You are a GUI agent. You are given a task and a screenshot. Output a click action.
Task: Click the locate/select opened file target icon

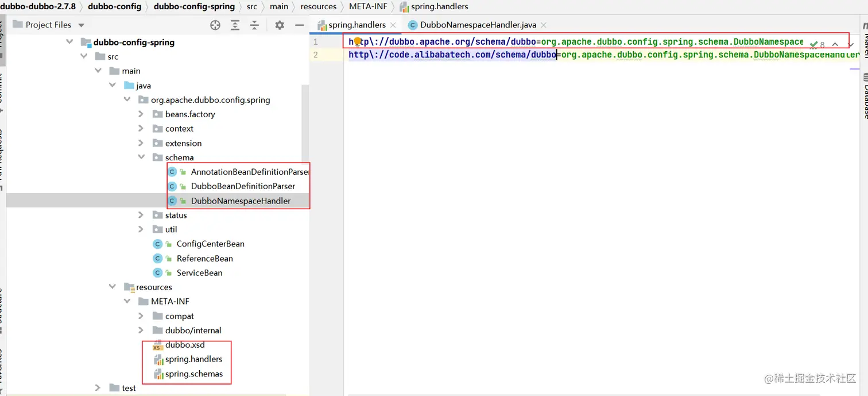pyautogui.click(x=215, y=25)
